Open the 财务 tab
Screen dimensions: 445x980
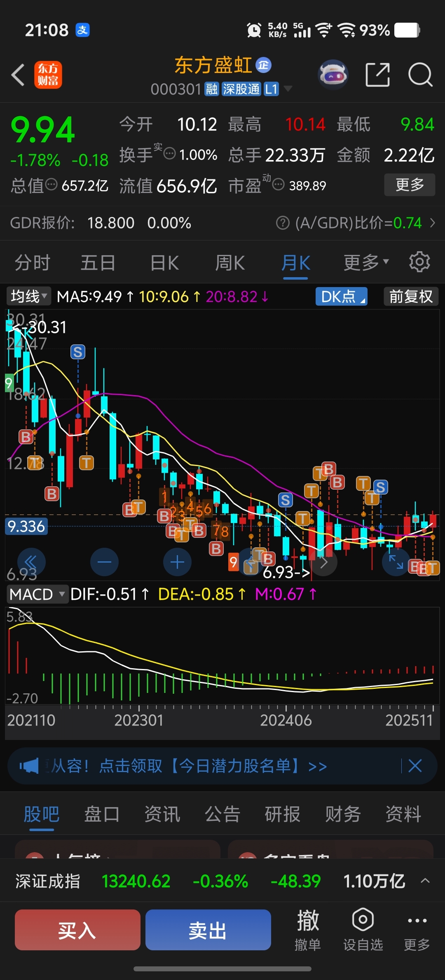(343, 815)
